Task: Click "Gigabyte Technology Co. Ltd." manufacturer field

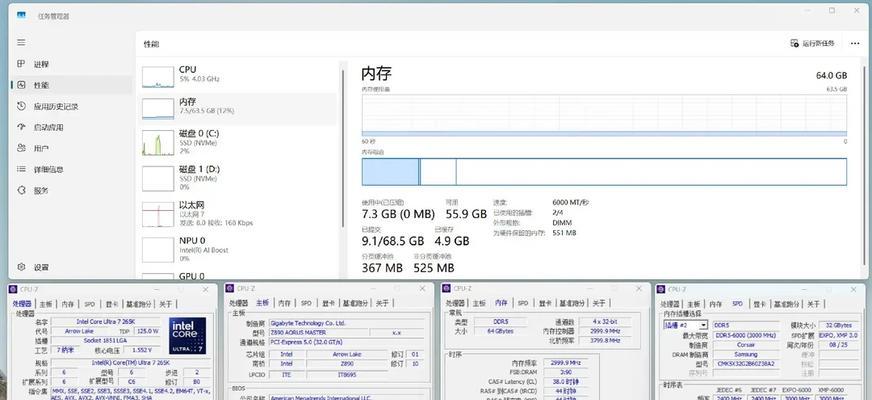Action: click(x=349, y=323)
